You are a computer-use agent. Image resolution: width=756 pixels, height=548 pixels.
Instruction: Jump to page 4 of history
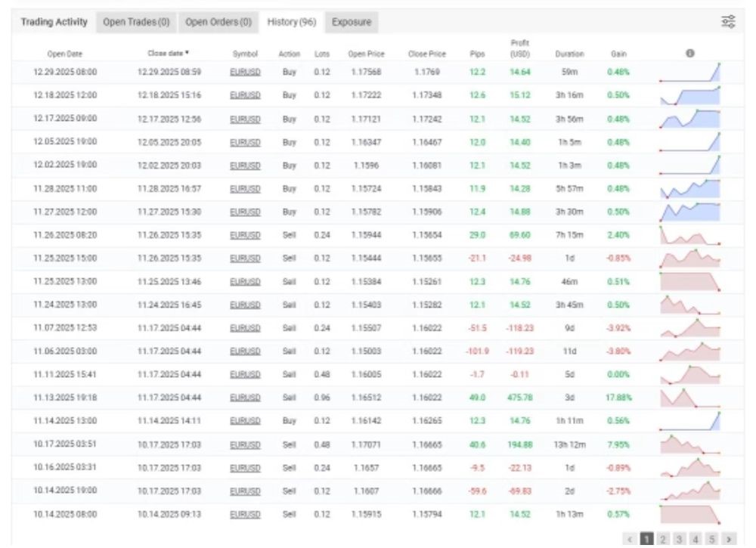point(696,539)
